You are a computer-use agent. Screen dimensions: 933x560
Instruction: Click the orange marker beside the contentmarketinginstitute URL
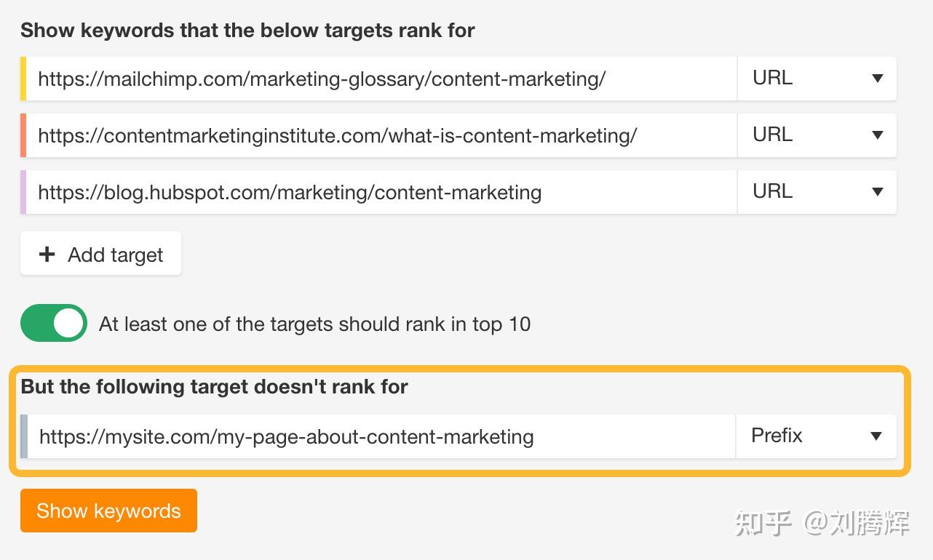point(23,135)
